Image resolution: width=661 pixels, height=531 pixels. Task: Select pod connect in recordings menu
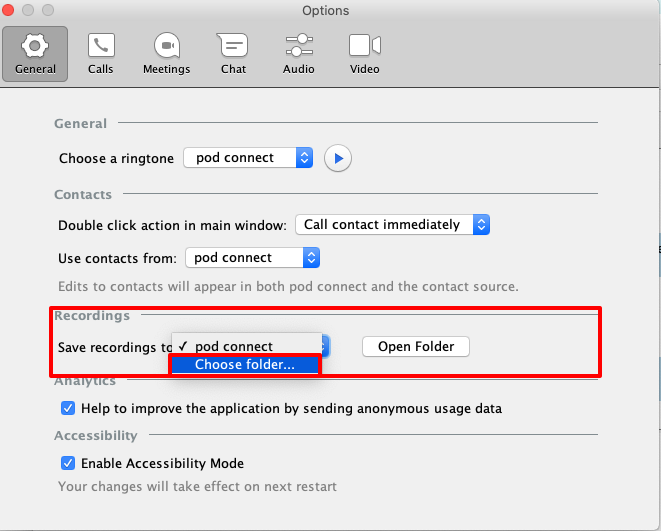point(247,346)
